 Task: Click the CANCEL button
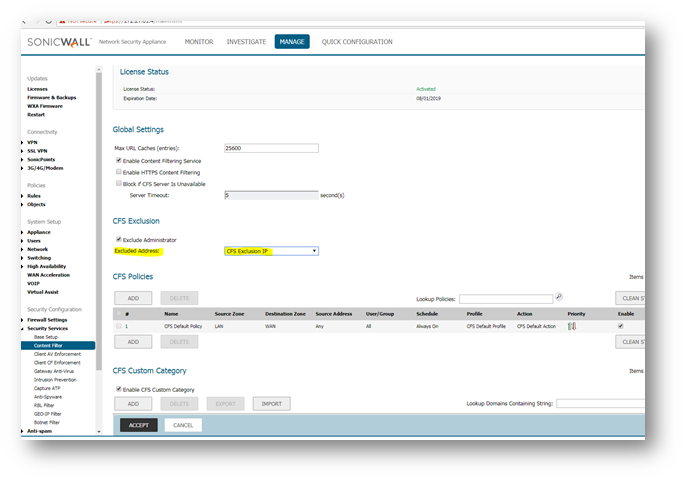183,425
